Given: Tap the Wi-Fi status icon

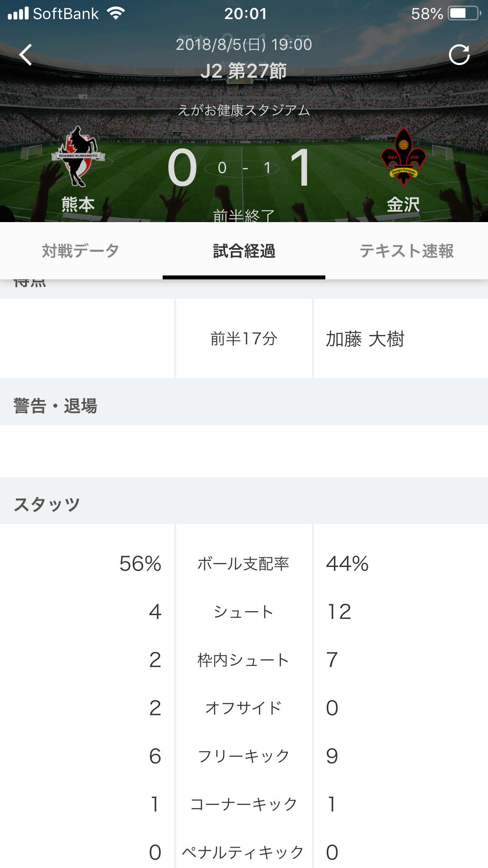Looking at the screenshot, I should pyautogui.click(x=116, y=13).
